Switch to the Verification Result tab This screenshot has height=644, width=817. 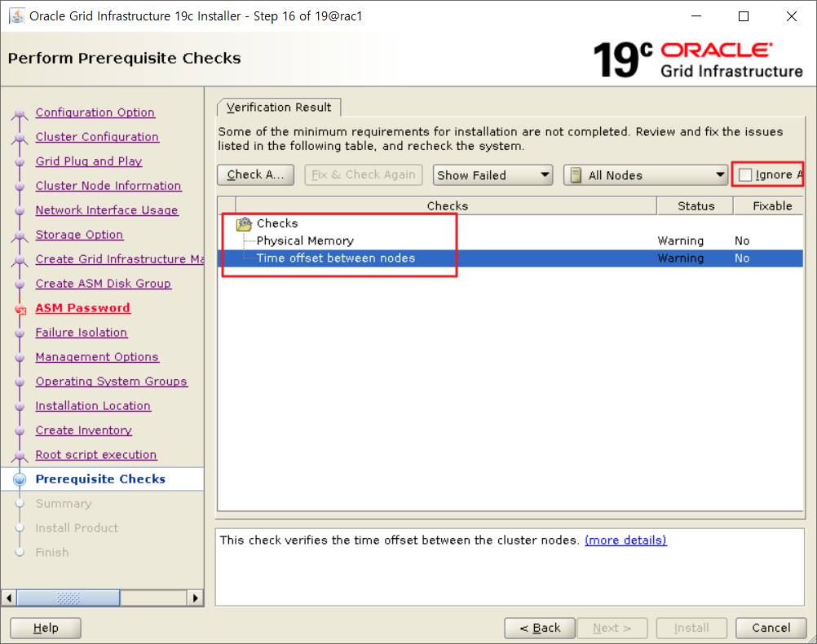pos(279,108)
